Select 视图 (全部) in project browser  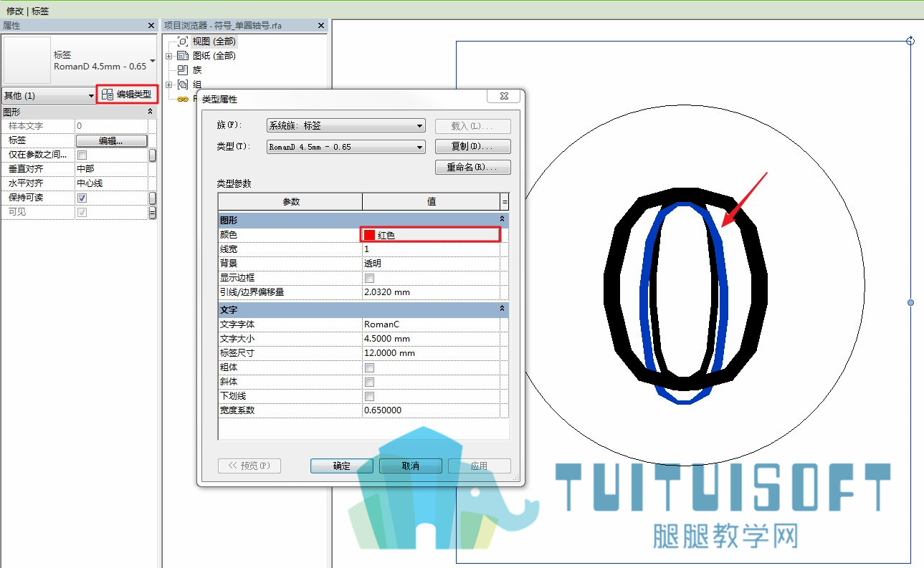coord(214,42)
